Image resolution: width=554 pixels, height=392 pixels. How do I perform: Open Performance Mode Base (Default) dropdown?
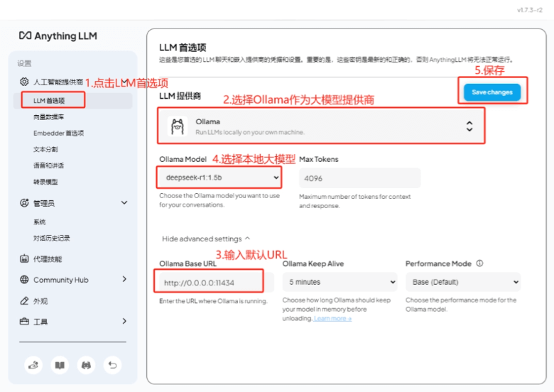[463, 282]
